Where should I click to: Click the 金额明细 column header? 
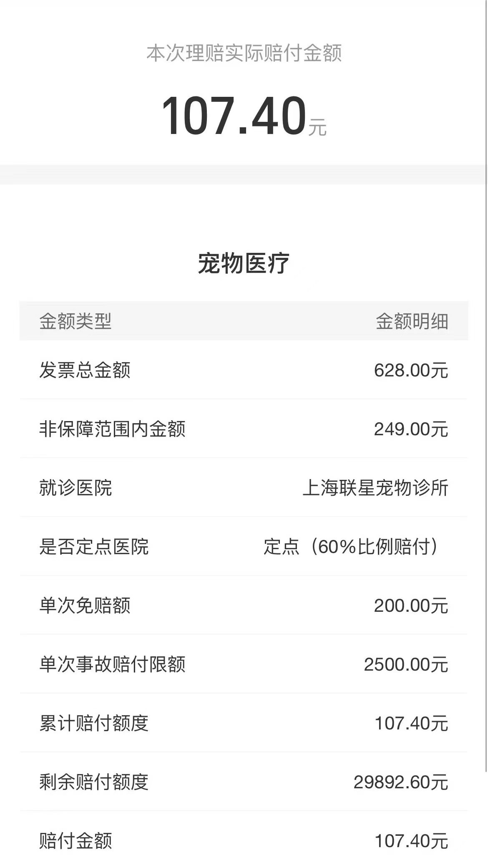412,321
